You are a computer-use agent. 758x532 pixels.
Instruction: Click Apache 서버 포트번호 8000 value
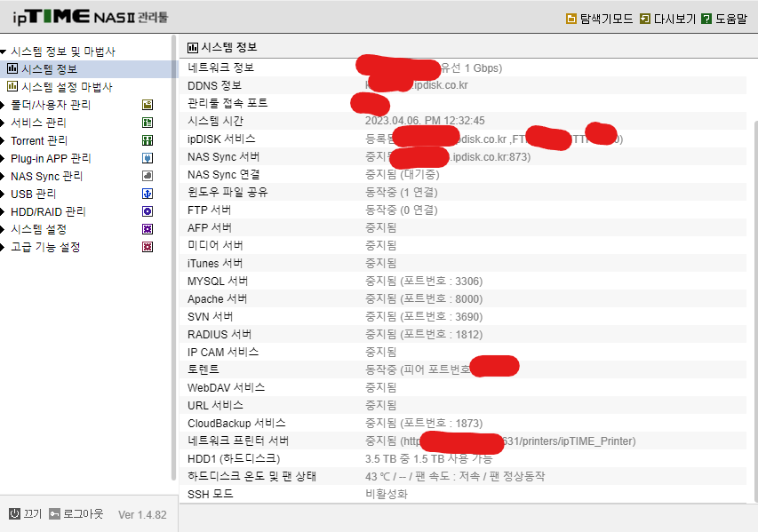(x=424, y=299)
